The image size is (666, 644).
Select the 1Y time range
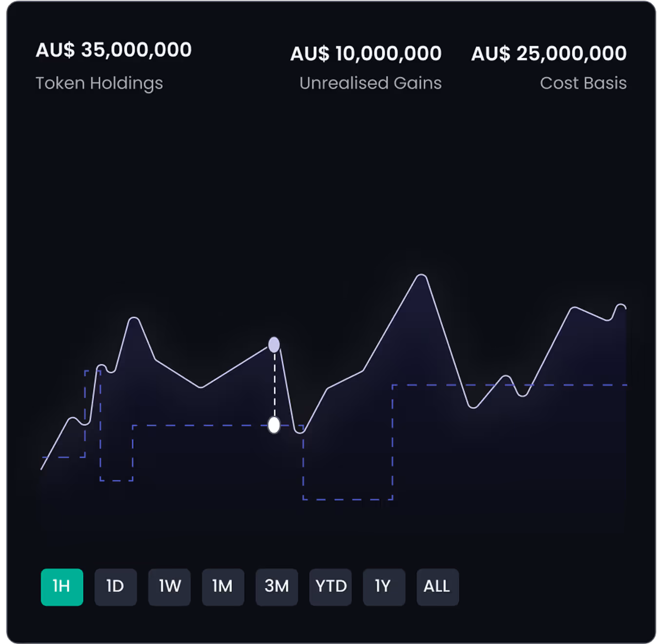pyautogui.click(x=384, y=587)
